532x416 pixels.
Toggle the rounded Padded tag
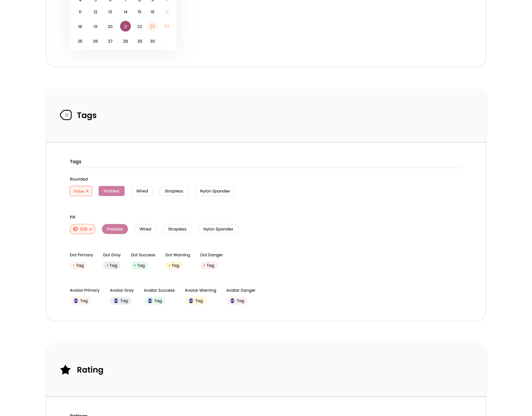pyautogui.click(x=112, y=191)
